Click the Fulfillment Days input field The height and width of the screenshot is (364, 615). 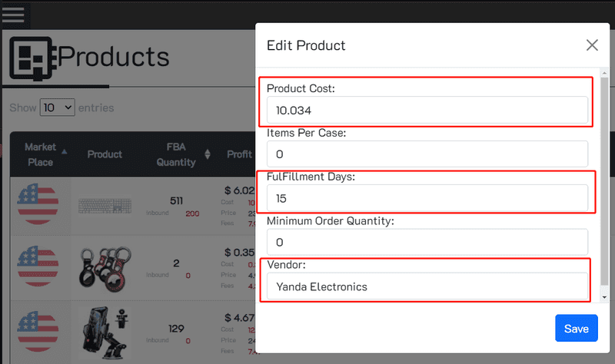pos(427,198)
